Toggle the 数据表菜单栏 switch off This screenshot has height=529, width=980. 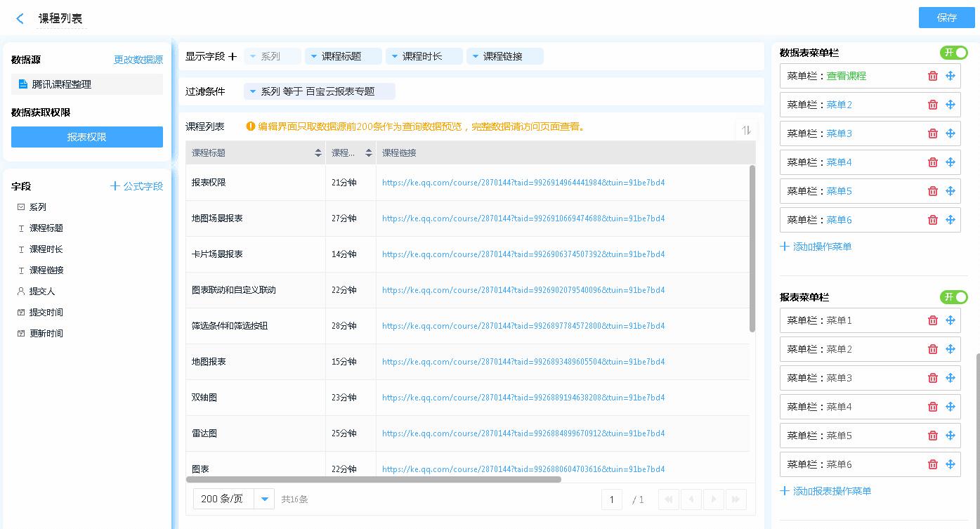(x=953, y=53)
